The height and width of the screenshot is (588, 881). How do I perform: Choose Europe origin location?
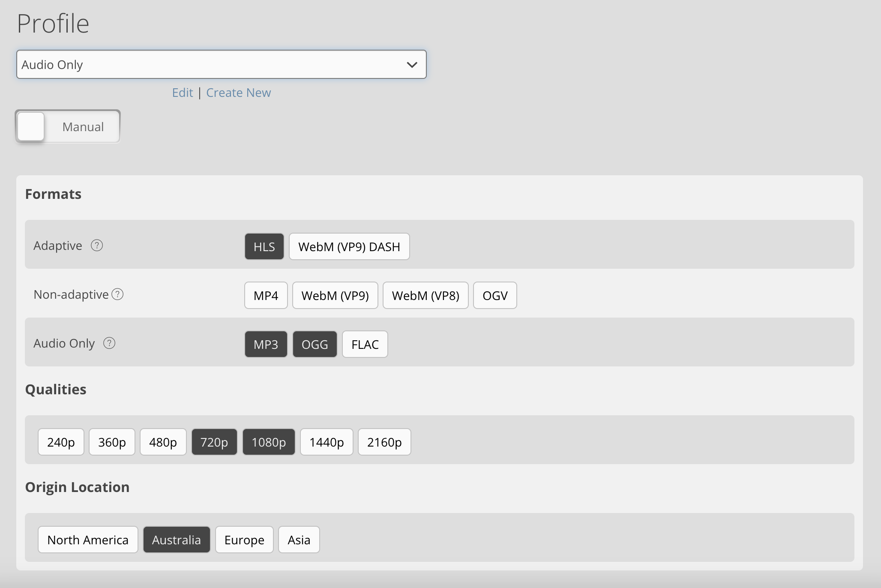click(x=244, y=540)
